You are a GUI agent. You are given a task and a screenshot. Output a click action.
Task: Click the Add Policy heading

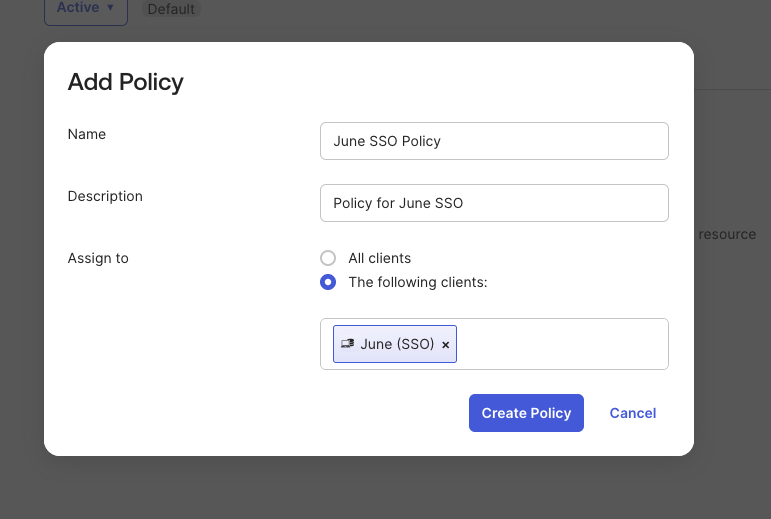point(125,82)
